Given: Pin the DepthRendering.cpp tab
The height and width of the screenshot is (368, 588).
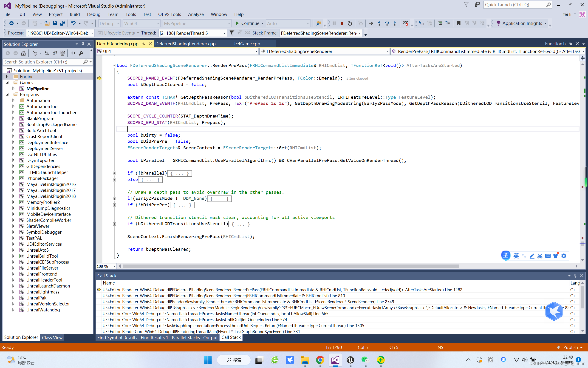Looking at the screenshot, I should [144, 44].
